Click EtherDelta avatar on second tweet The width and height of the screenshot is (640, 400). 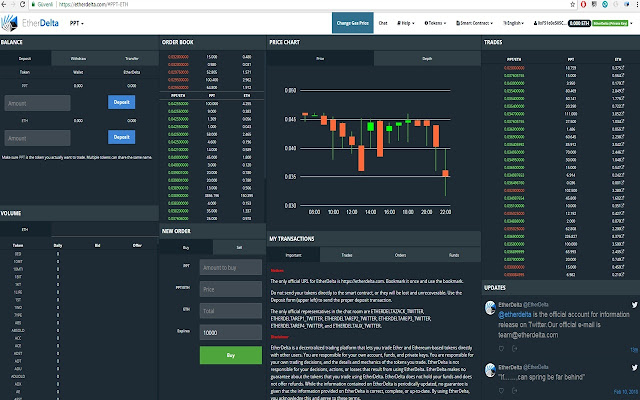tap(490, 370)
